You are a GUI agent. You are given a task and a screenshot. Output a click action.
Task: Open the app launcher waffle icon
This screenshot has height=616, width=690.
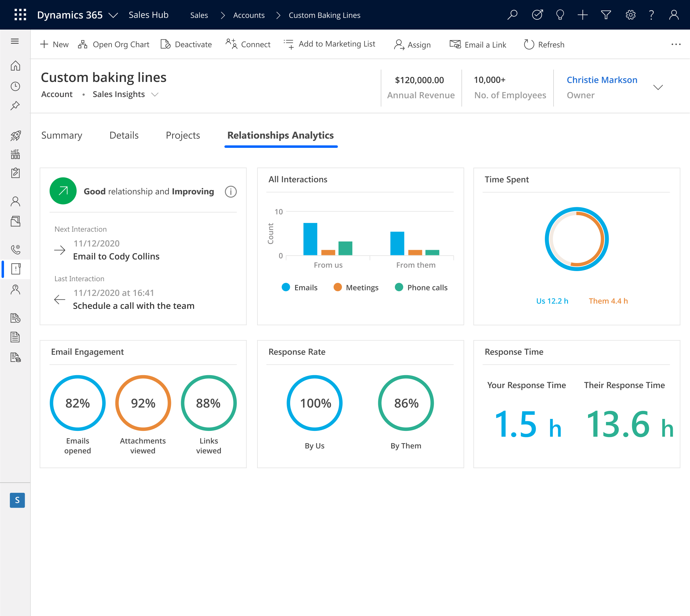click(x=20, y=15)
